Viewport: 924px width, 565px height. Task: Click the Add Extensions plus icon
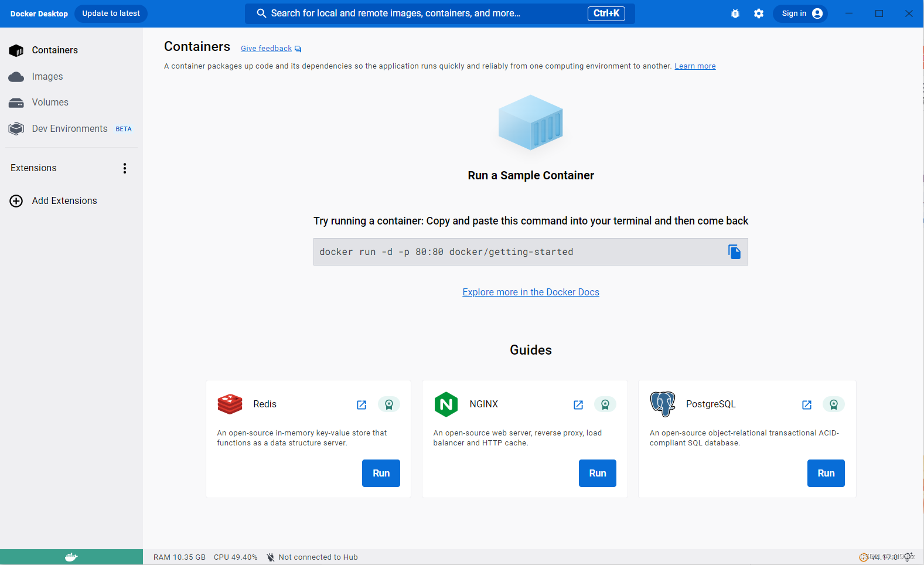[x=16, y=201]
